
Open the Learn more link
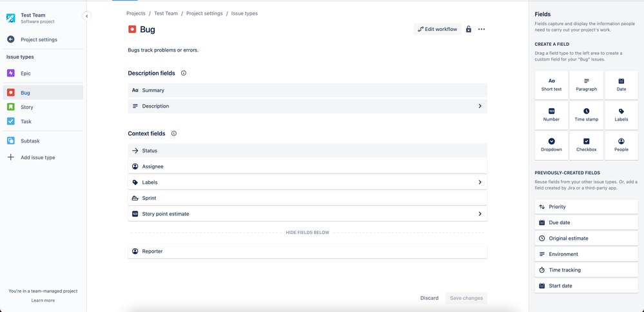coord(43,300)
